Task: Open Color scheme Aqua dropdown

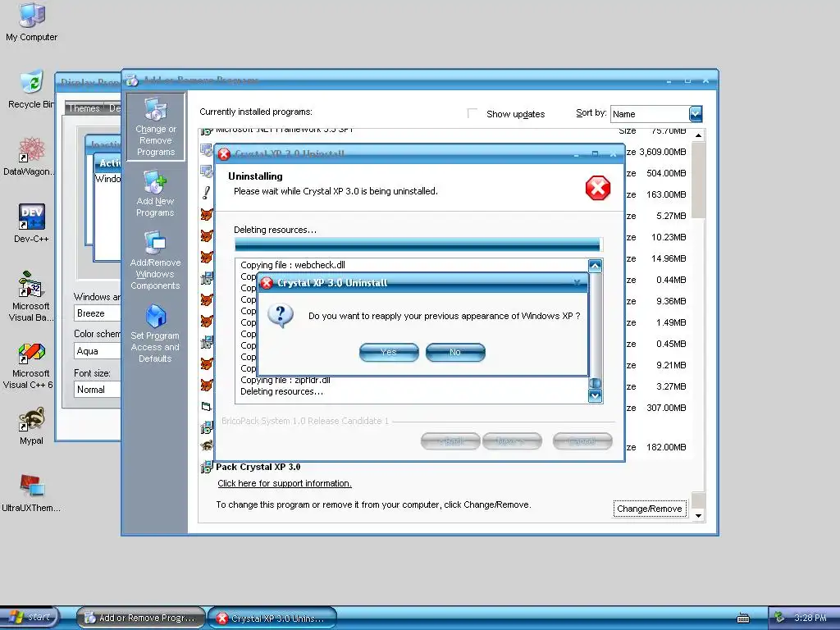Action: click(97, 351)
